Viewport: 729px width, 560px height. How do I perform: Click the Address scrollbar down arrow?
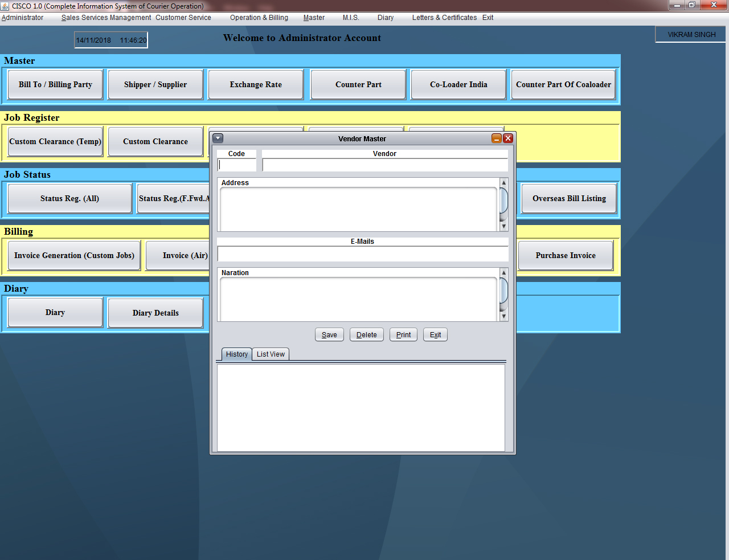click(503, 226)
